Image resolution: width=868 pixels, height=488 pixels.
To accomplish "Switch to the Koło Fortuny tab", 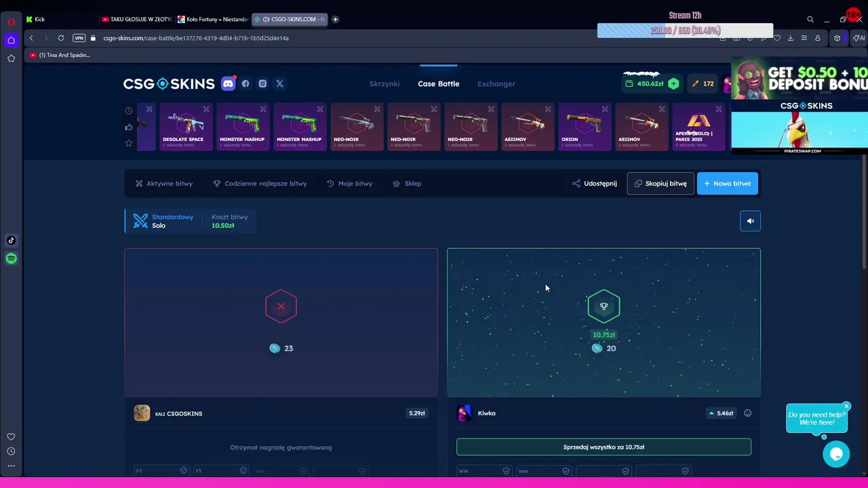I will [212, 19].
